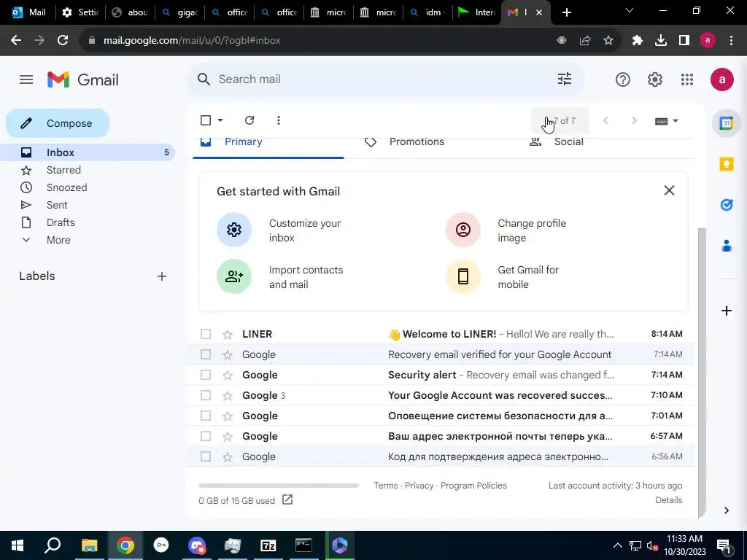
Task: Open Chrome downloads icon
Action: (660, 41)
